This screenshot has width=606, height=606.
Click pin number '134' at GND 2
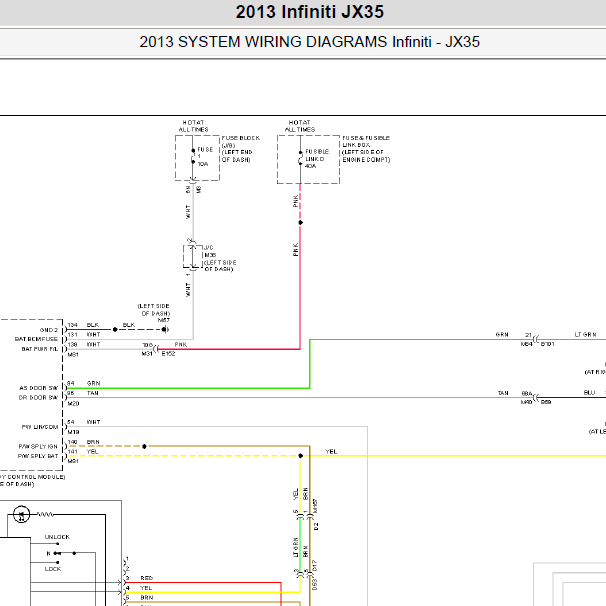(x=72, y=325)
